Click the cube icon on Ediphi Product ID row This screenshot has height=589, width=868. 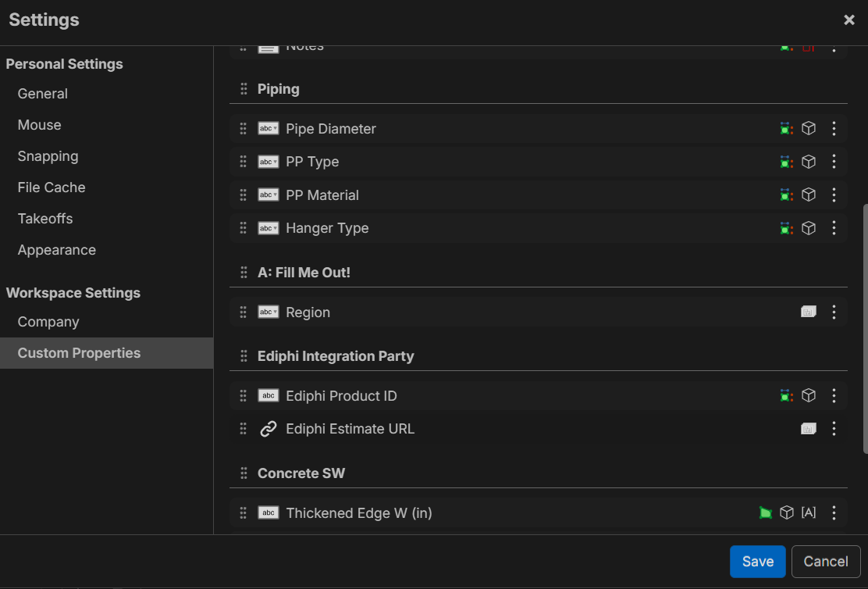(809, 395)
